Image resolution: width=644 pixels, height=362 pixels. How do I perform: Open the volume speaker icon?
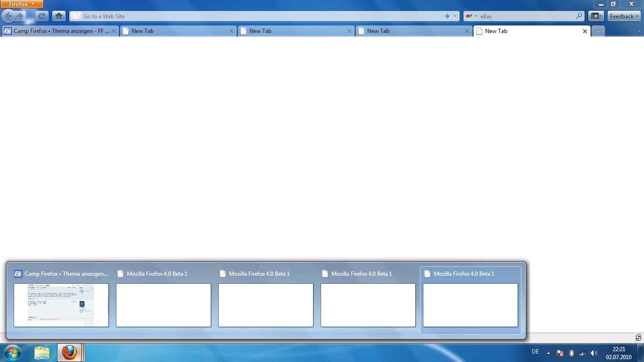click(594, 353)
